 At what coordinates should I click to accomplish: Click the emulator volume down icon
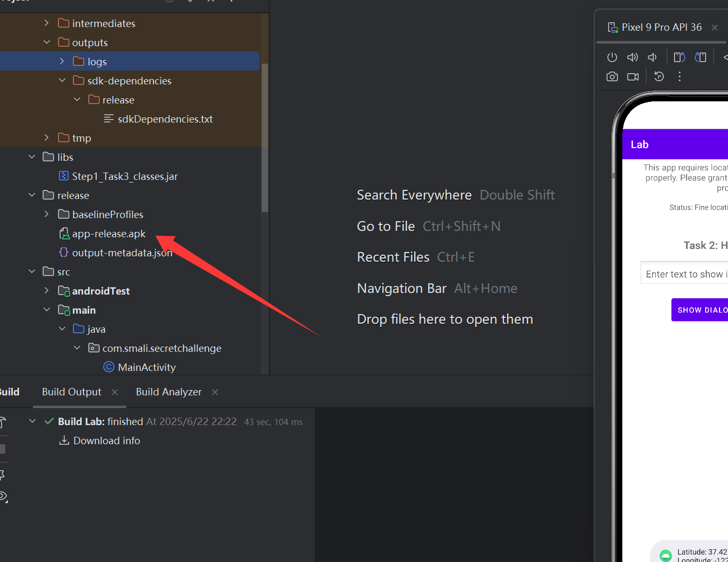pyautogui.click(x=653, y=57)
